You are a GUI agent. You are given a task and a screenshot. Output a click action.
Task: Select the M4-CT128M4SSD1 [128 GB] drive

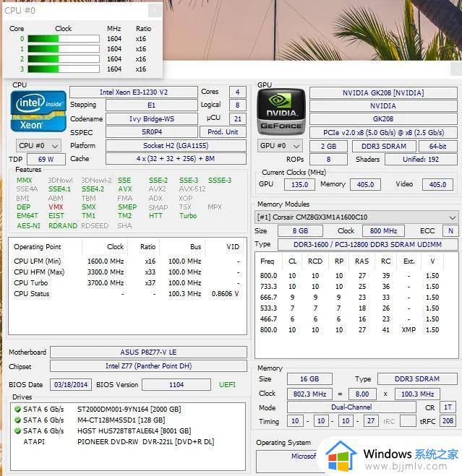[90, 420]
